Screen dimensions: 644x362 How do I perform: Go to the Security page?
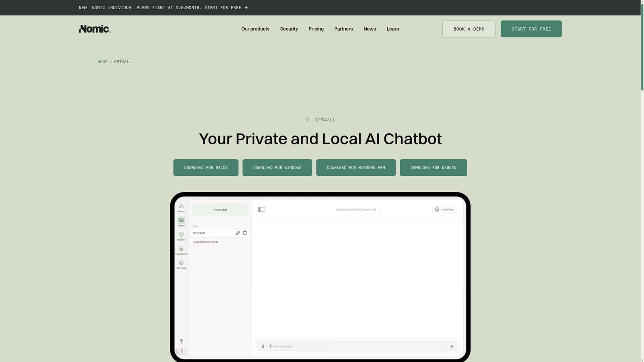[289, 29]
